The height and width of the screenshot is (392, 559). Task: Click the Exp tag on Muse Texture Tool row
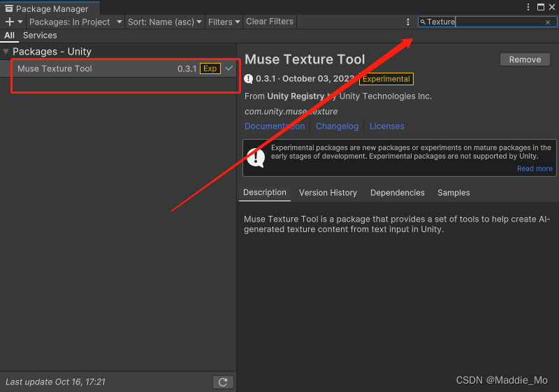tap(210, 68)
